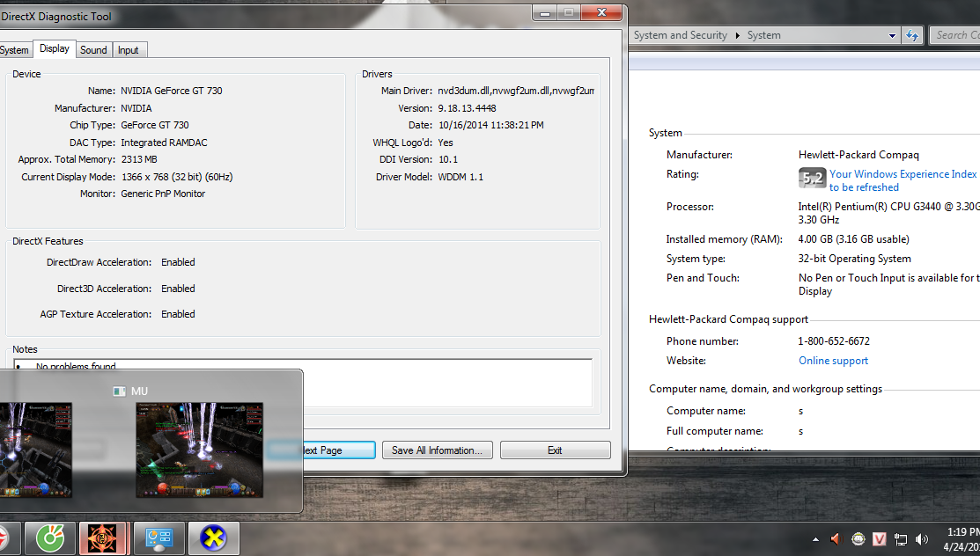Image resolution: width=980 pixels, height=556 pixels.
Task: Click the Hewlett-Packard Compaq manufacturer value
Action: (858, 154)
